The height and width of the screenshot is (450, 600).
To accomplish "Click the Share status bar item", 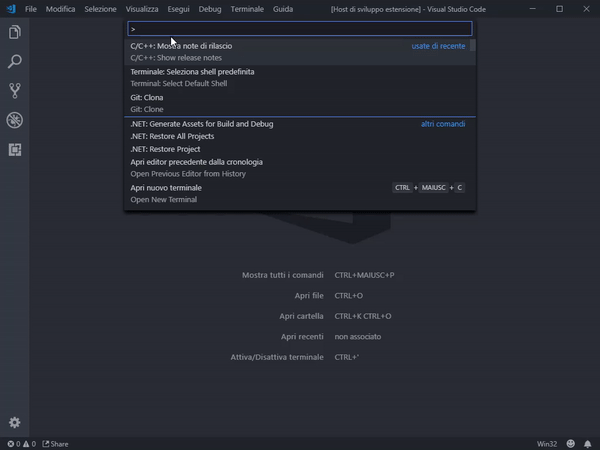I will 55,444.
